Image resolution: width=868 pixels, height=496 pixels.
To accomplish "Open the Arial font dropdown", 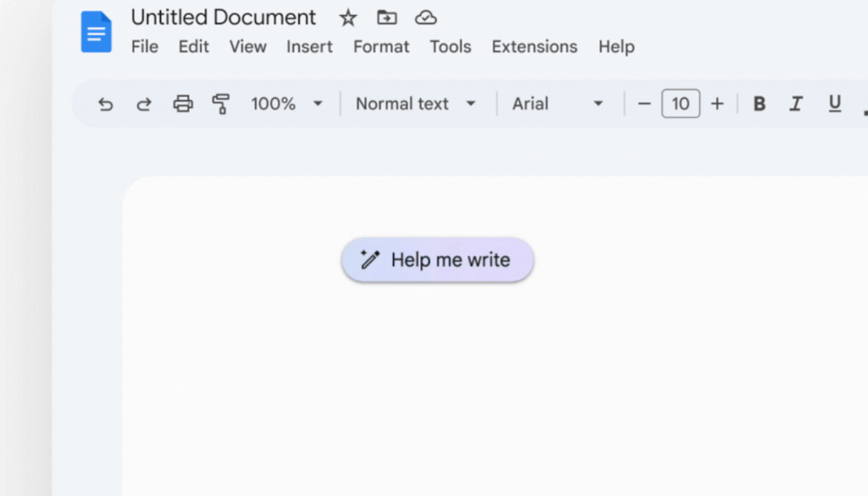I will [x=558, y=104].
